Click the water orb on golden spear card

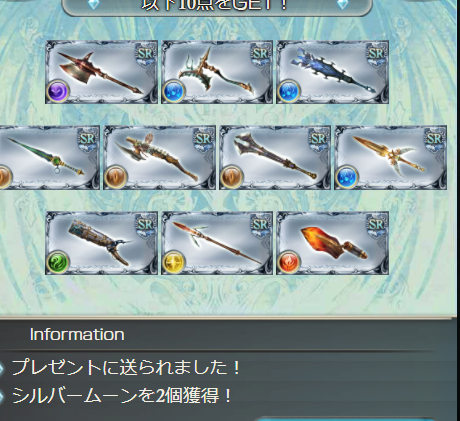347,176
